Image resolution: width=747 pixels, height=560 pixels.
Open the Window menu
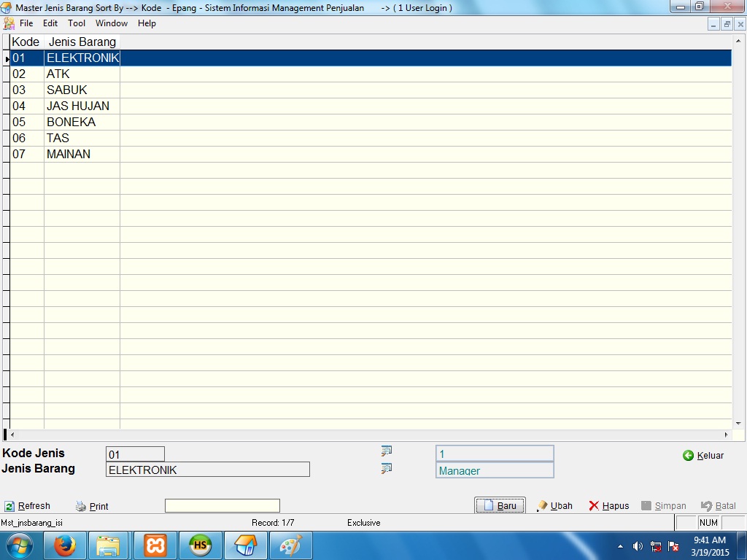coord(112,23)
